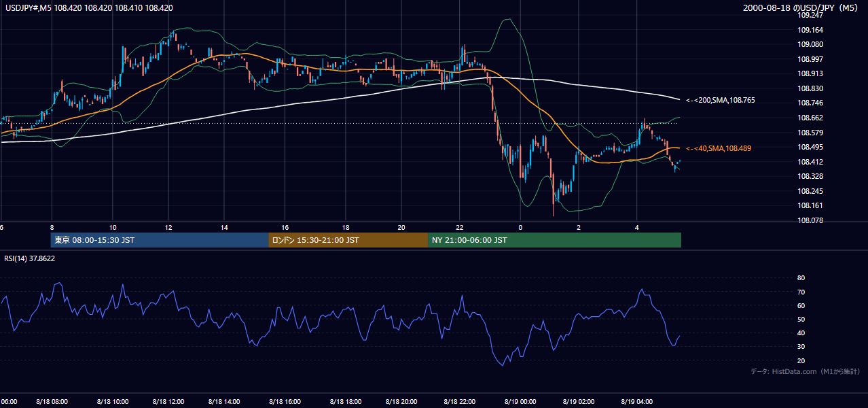Click price axis value 108.078
The height and width of the screenshot is (408, 868).
(812, 220)
